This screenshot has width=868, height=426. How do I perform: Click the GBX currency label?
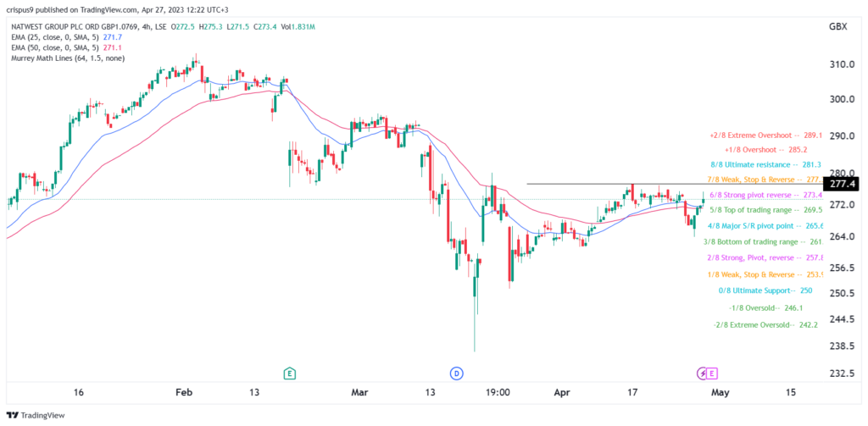tap(837, 27)
